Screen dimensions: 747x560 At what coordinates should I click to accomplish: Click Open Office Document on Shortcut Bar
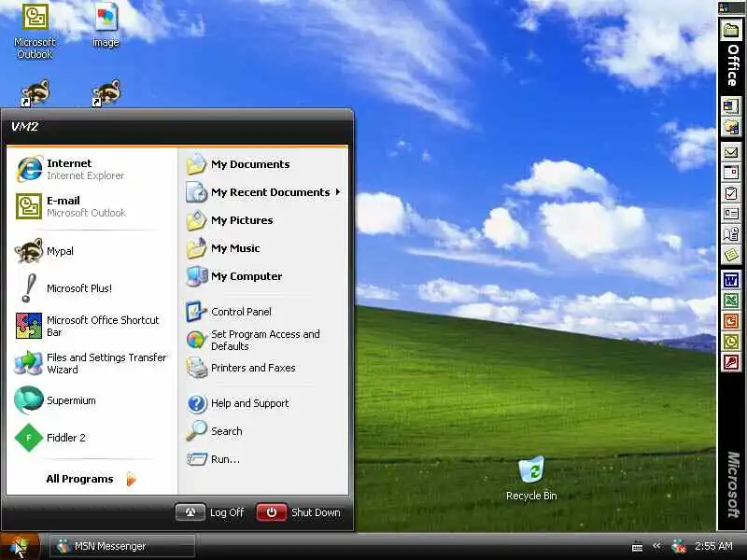[x=731, y=127]
